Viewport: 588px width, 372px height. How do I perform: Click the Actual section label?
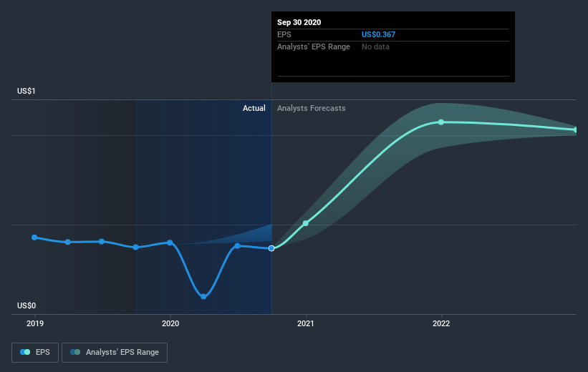click(254, 109)
